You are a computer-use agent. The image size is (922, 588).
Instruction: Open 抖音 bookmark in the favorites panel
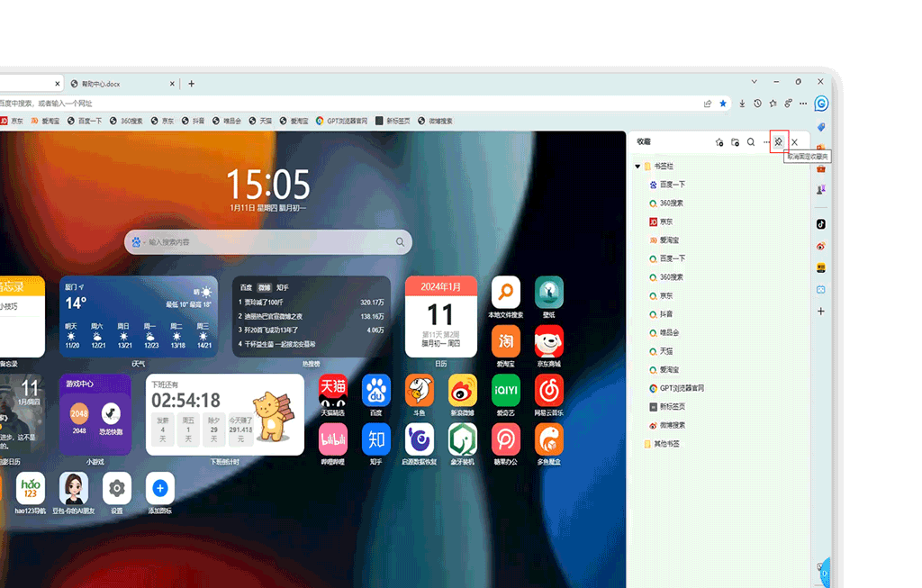coord(660,314)
